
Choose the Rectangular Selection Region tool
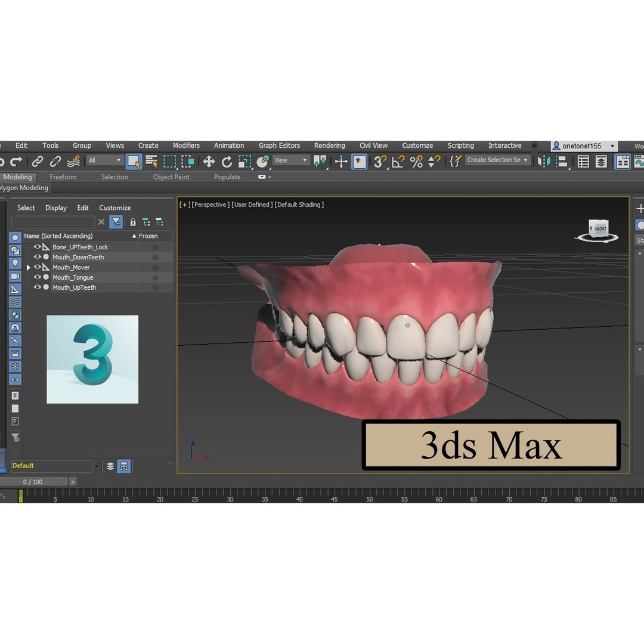[x=169, y=162]
